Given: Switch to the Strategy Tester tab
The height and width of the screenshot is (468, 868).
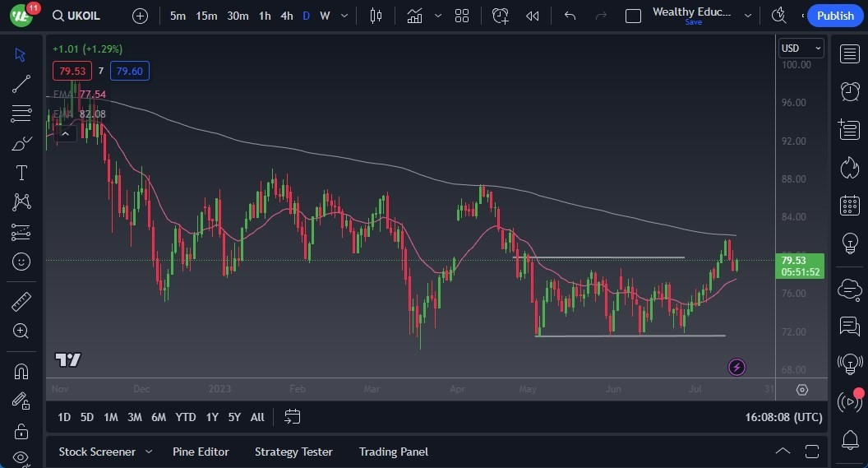Looking at the screenshot, I should 293,452.
